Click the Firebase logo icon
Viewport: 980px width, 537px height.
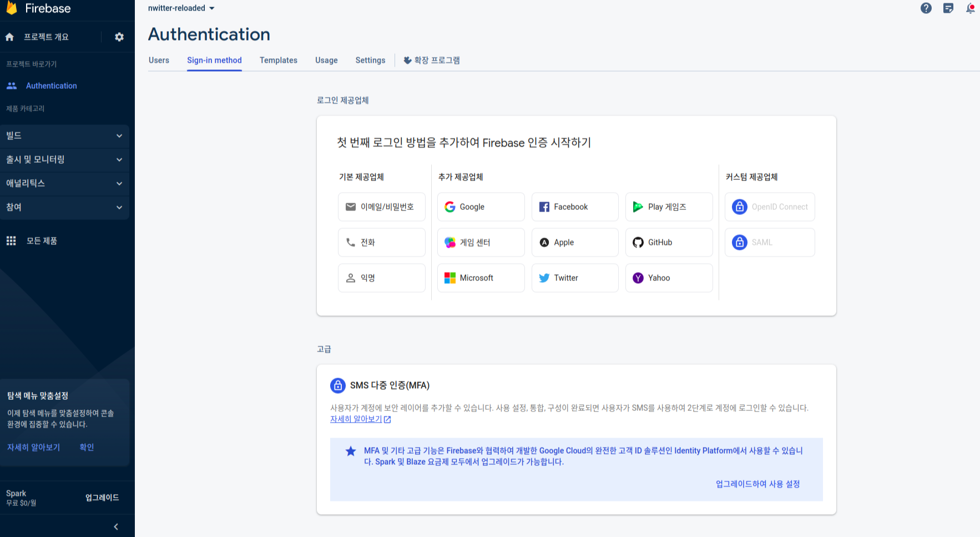[11, 7]
